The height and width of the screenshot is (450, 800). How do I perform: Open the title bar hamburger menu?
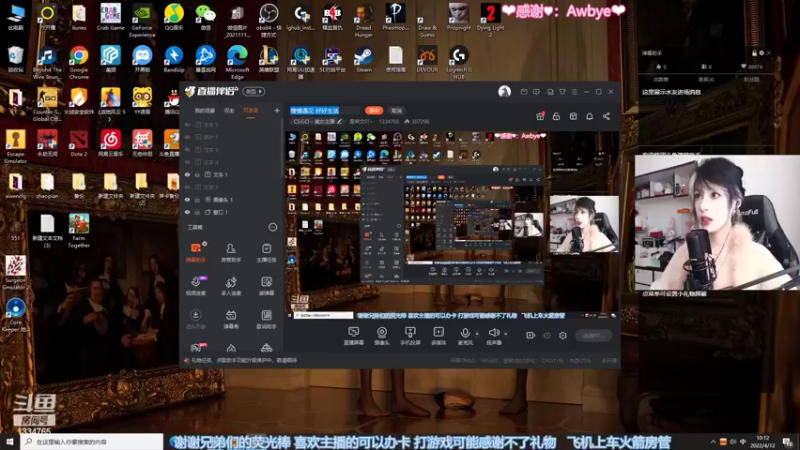574,92
